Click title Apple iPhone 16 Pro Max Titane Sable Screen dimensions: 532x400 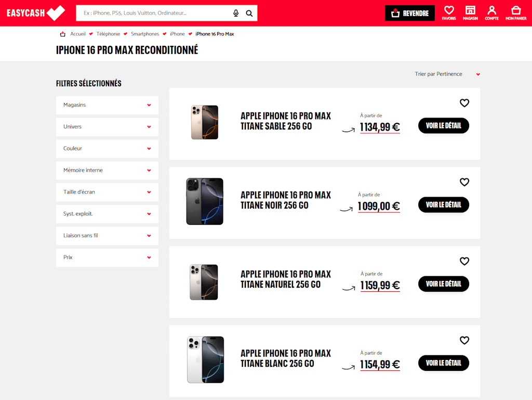[286, 121]
